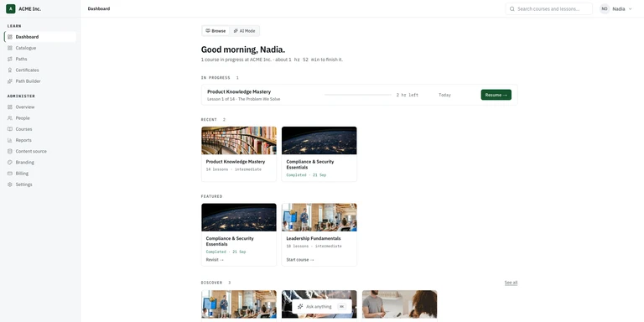
Task: Click the NO user avatar
Action: point(605,8)
